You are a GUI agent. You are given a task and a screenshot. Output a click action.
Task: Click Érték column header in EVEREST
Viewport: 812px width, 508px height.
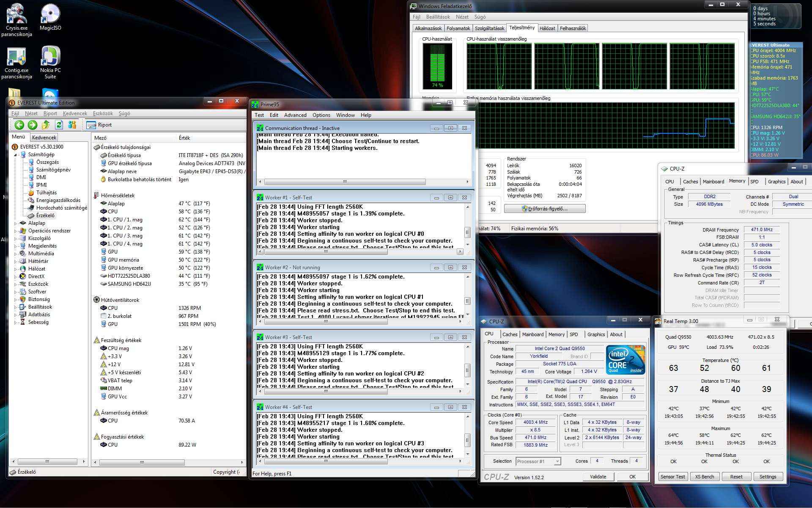click(x=211, y=138)
